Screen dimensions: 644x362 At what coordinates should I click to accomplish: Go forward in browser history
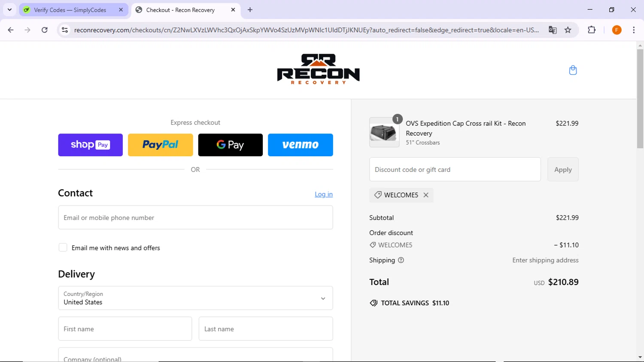(27, 30)
